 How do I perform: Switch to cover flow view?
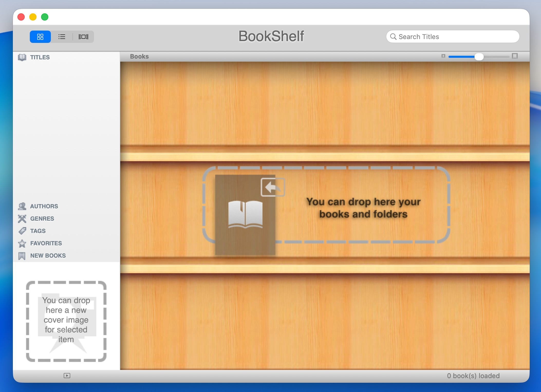click(83, 37)
